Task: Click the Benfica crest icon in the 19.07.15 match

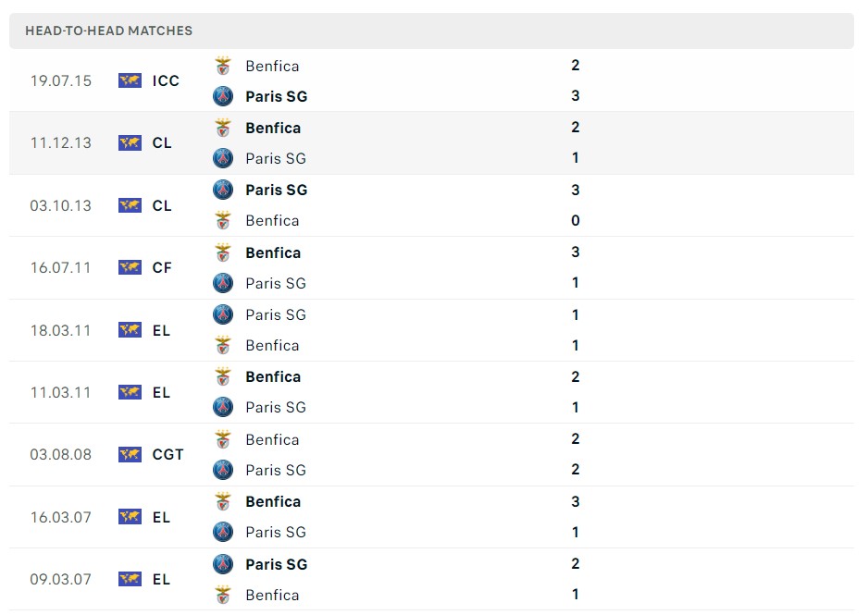Action: [222, 66]
